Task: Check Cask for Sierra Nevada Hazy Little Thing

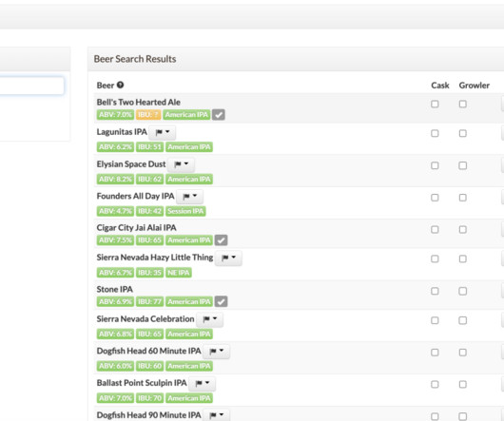Action: pos(435,258)
